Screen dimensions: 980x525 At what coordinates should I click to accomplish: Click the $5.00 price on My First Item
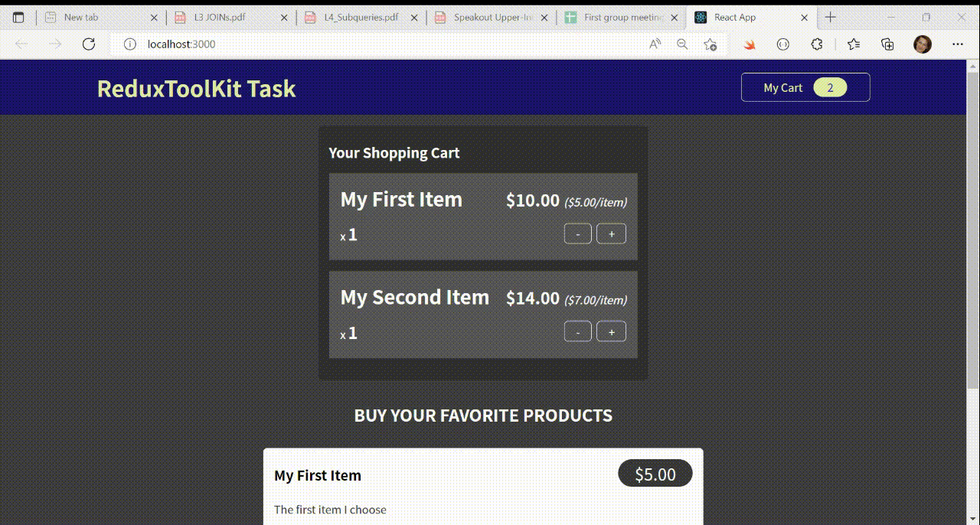pyautogui.click(x=655, y=473)
